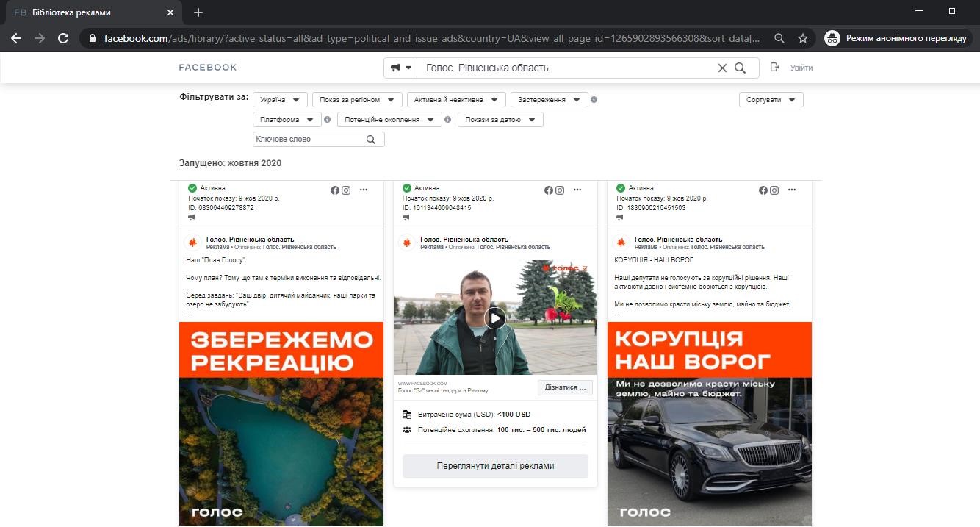The height and width of the screenshot is (527, 980).
Task: Click Увійти login link
Action: click(x=801, y=68)
